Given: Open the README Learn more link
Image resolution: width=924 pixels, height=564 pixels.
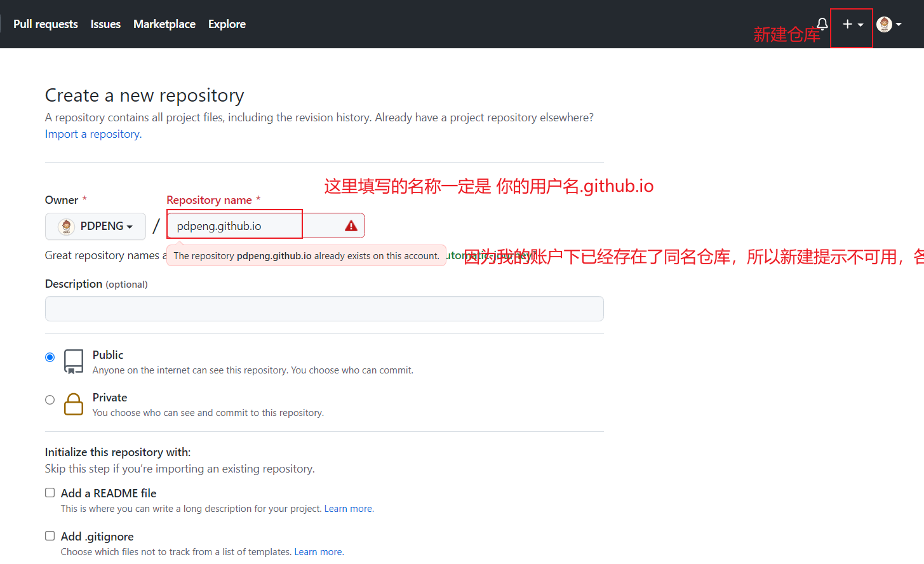Looking at the screenshot, I should (349, 509).
